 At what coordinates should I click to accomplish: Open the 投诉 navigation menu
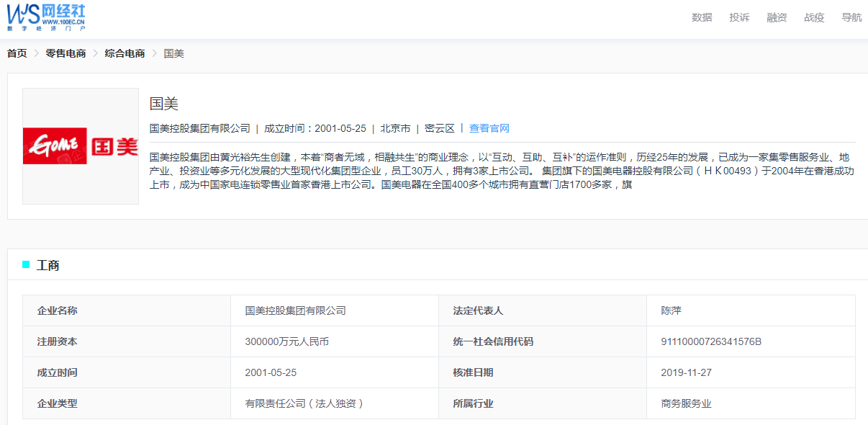(739, 17)
